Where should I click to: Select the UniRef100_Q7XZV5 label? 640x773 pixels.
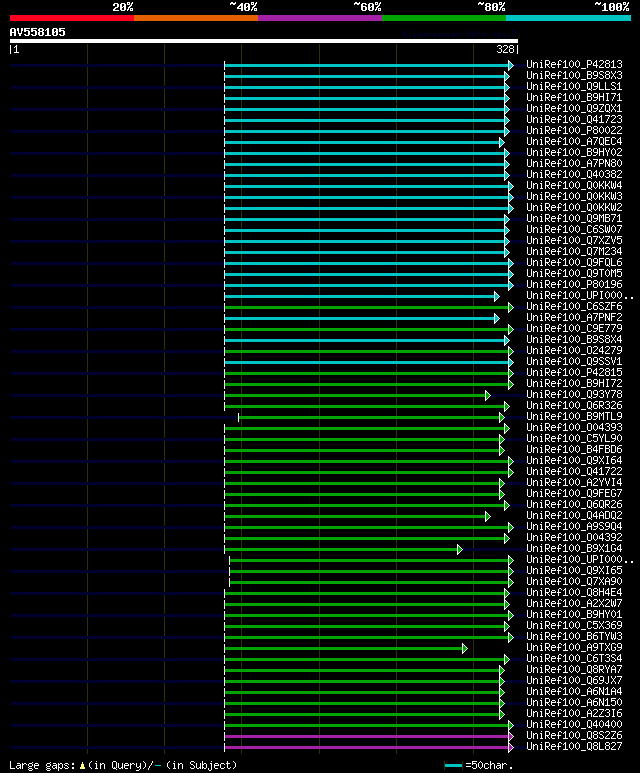(574, 241)
